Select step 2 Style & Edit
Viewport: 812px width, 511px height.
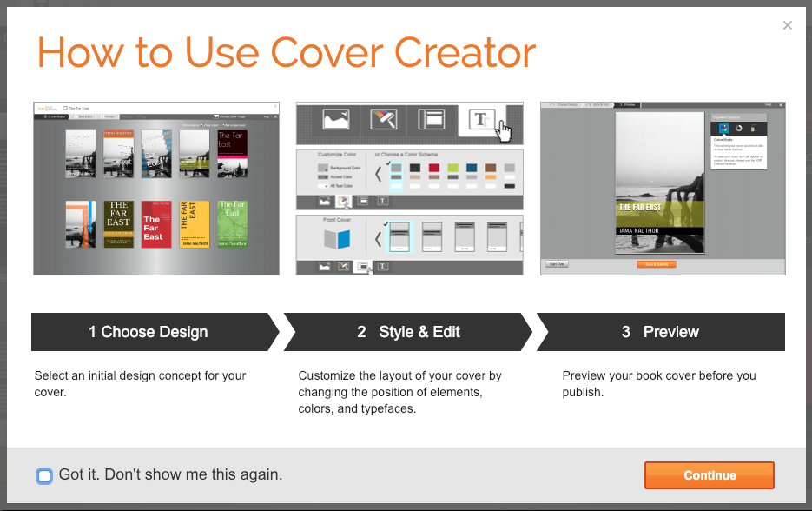click(x=408, y=332)
